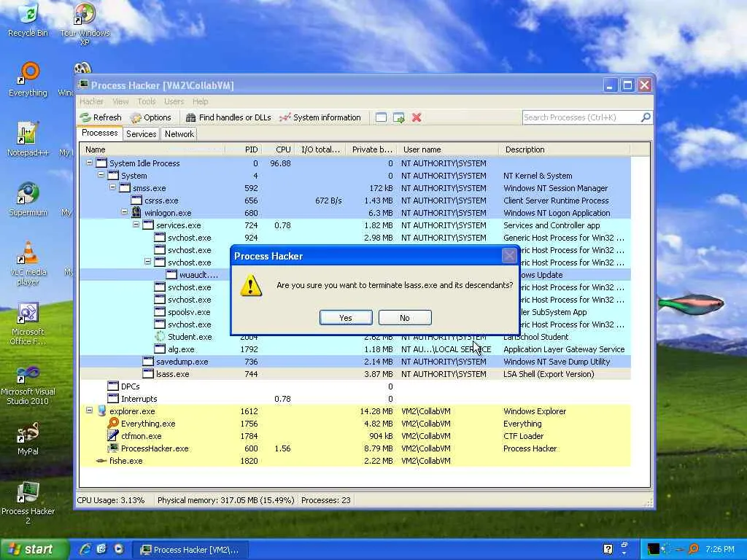
Task: Open the Options toolbar button
Action: 151,117
